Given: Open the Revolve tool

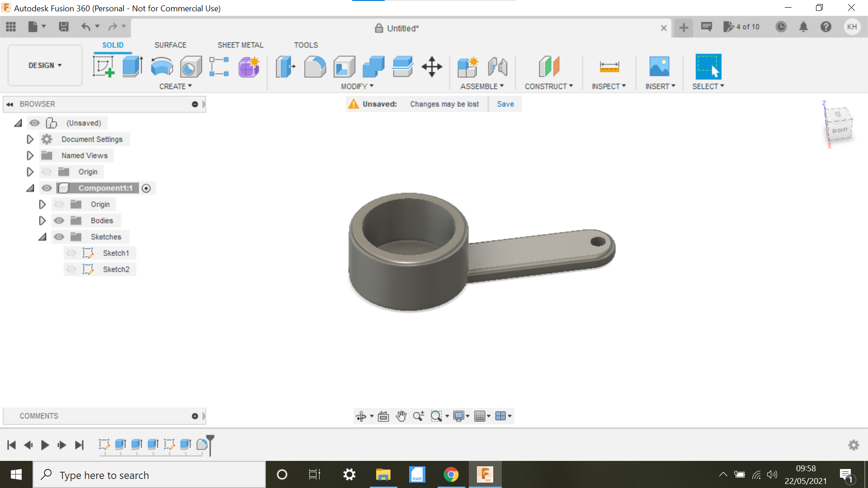Looking at the screenshot, I should pos(161,67).
